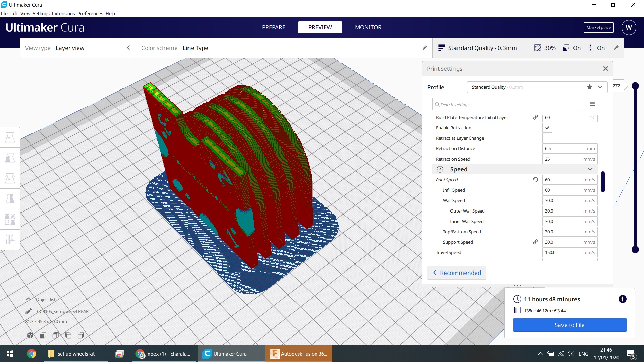Select the Rotate tool in left toolbar
The width and height of the screenshot is (644, 362).
[x=10, y=178]
